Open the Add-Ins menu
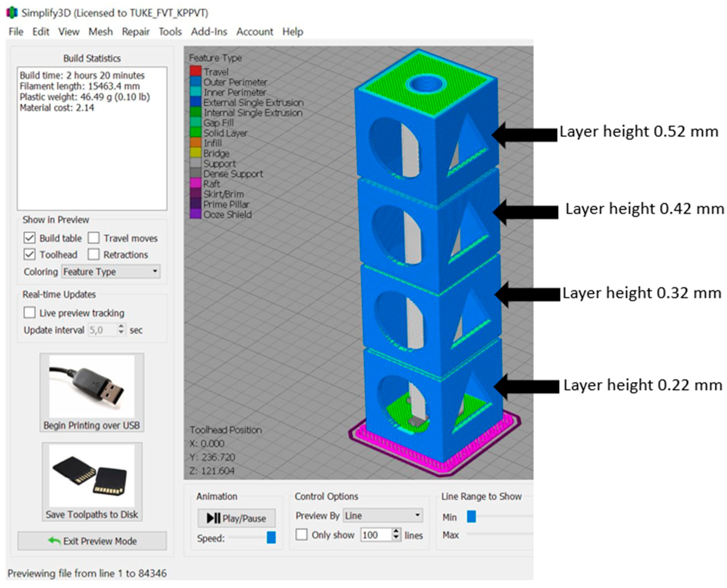Screen dimensions: 727x588 (209, 32)
